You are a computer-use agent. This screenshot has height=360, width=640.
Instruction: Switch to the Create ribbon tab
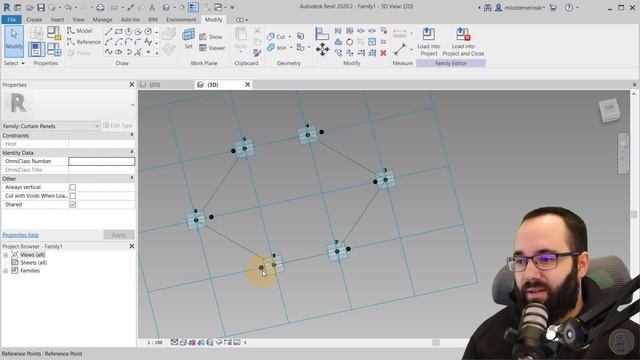tap(34, 20)
